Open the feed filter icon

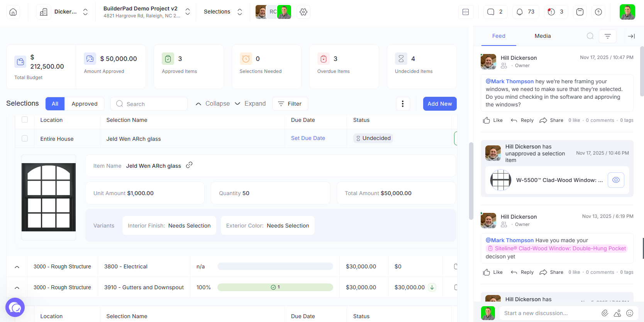(607, 36)
